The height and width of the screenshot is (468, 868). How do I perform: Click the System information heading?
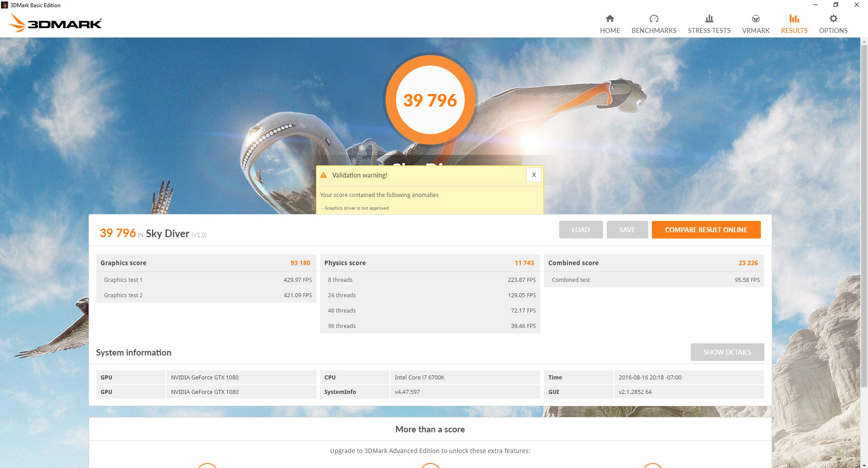point(133,352)
